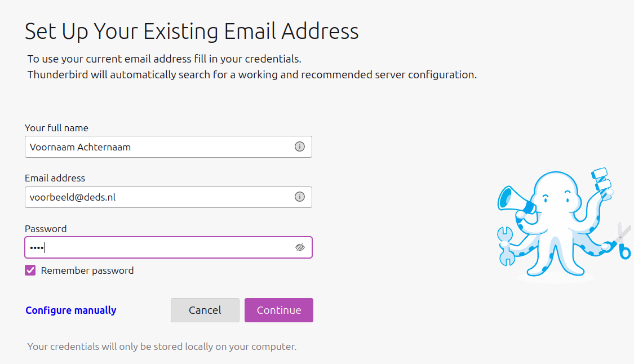Focus the voorbeeld@deds.nl email address field

click(x=168, y=197)
